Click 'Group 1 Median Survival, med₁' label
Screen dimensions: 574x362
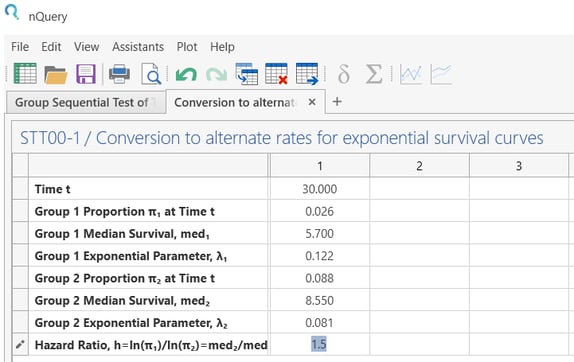(x=122, y=234)
